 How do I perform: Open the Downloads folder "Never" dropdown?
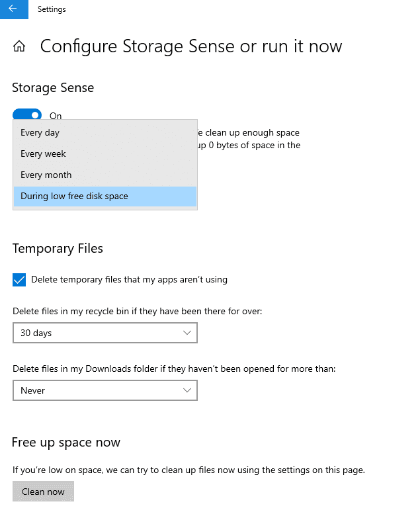click(x=105, y=390)
